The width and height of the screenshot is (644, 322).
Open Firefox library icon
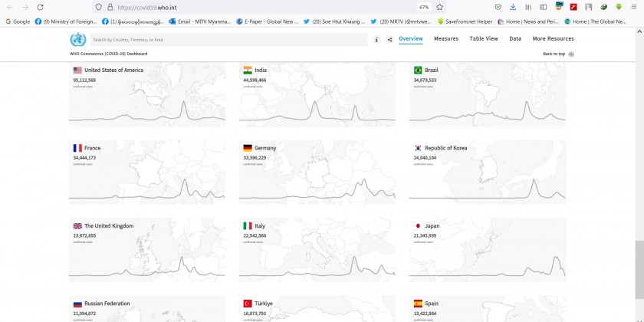528,7
